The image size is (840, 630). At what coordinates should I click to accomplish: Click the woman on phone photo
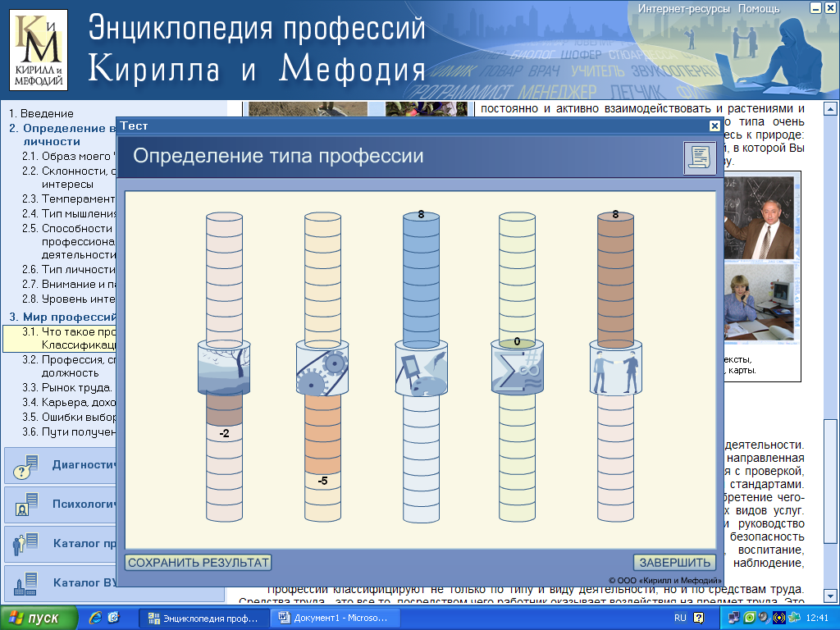[x=759, y=303]
